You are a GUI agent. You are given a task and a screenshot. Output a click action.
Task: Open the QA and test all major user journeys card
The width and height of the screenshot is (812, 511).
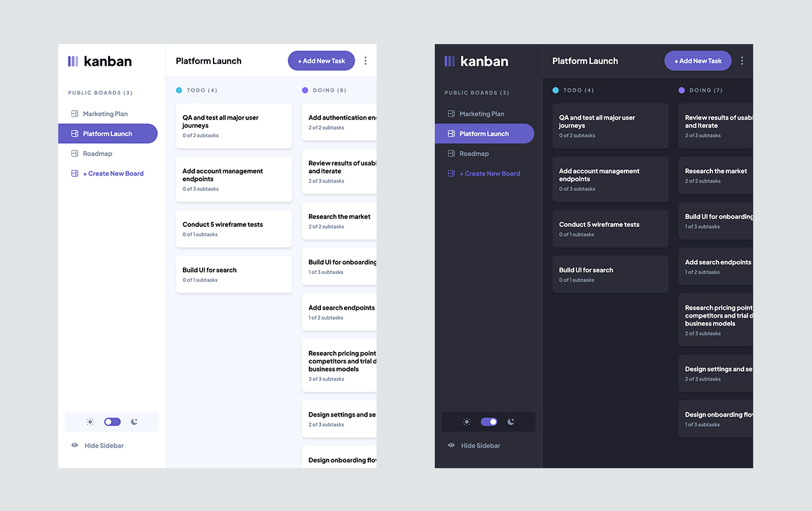(233, 126)
